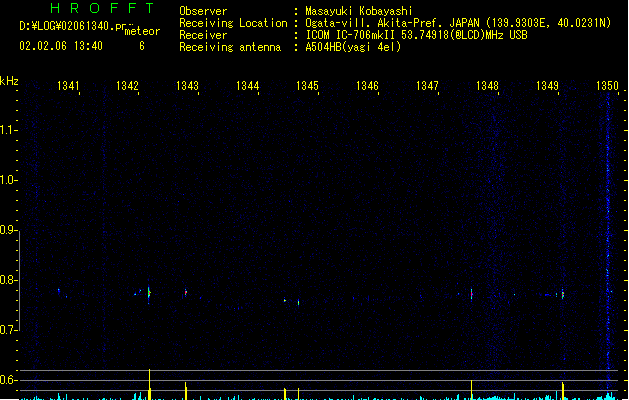Select the log file path D:¥LOG¥02061340.pr
This screenshot has width=629, height=400.
tap(73, 26)
